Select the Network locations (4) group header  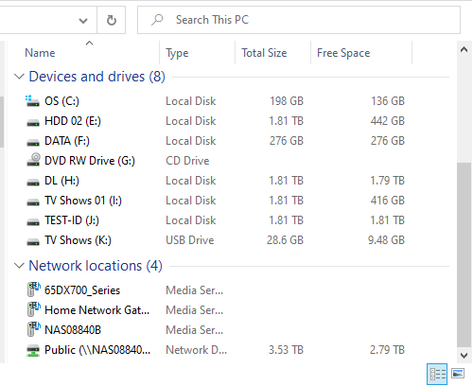pyautogui.click(x=95, y=266)
